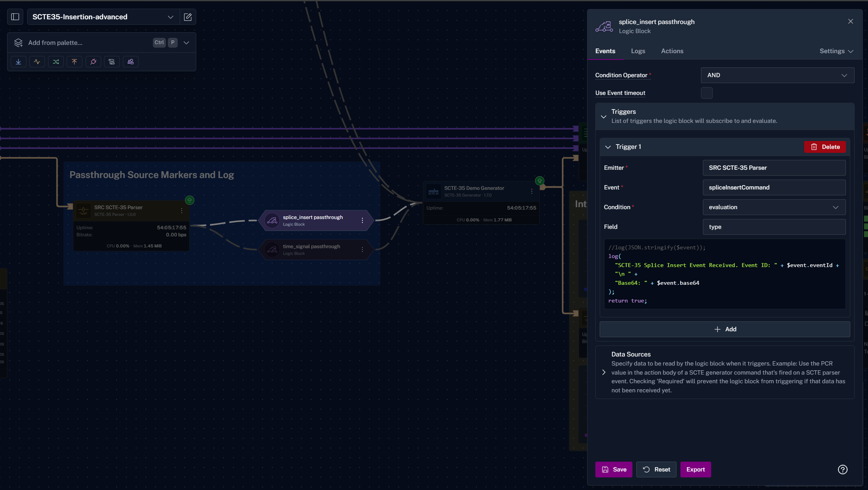Select the time_signal passthrough node
868x490 pixels.
coord(315,250)
